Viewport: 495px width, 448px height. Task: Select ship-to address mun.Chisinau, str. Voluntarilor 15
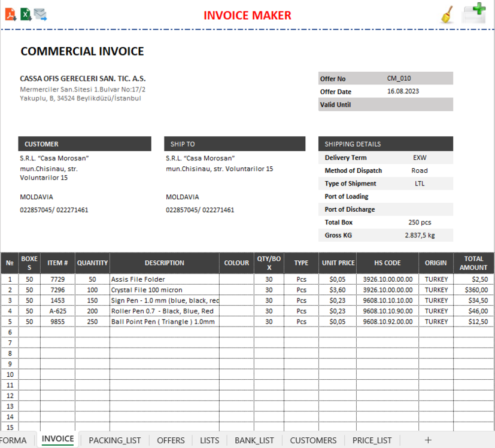click(220, 169)
